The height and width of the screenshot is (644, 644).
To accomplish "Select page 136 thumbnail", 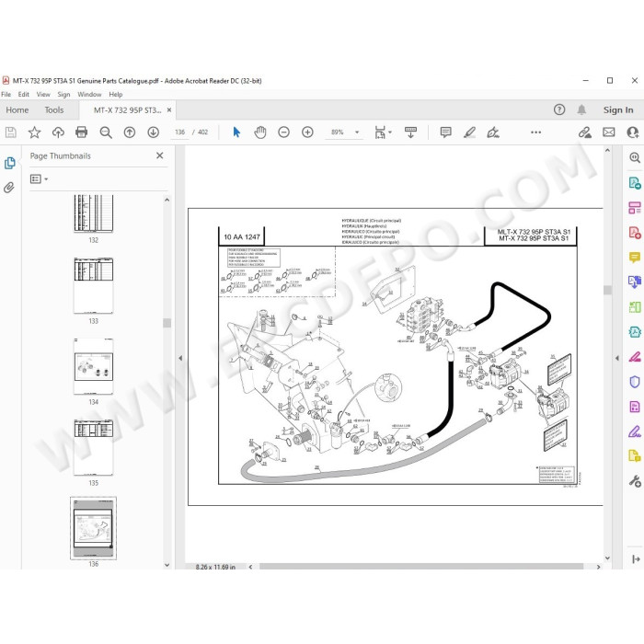I will click(93, 528).
